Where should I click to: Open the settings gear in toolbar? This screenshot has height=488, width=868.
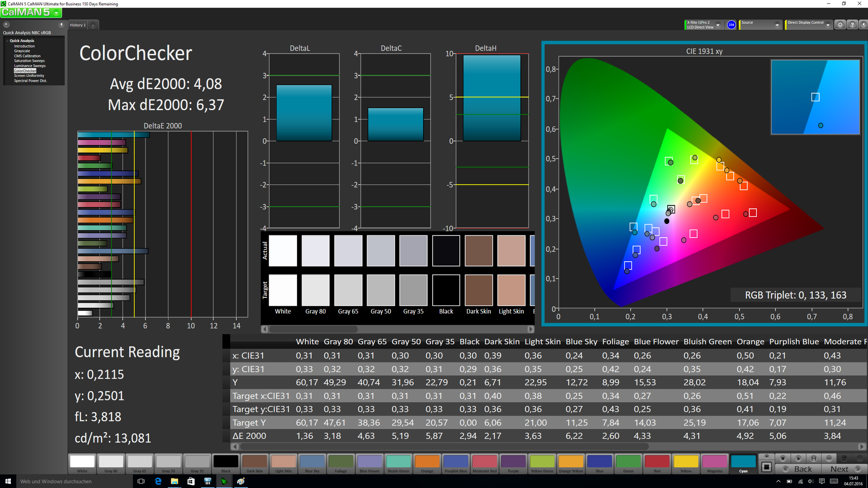click(840, 25)
